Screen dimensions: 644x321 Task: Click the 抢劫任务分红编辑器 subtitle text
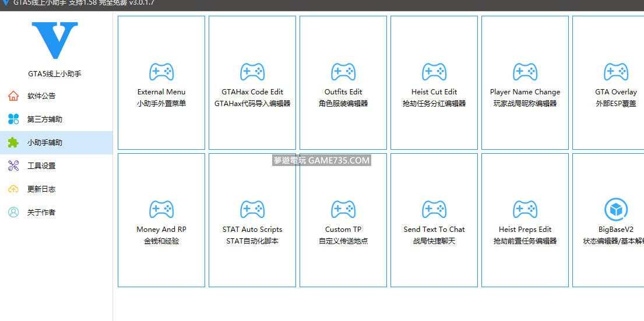tap(434, 104)
